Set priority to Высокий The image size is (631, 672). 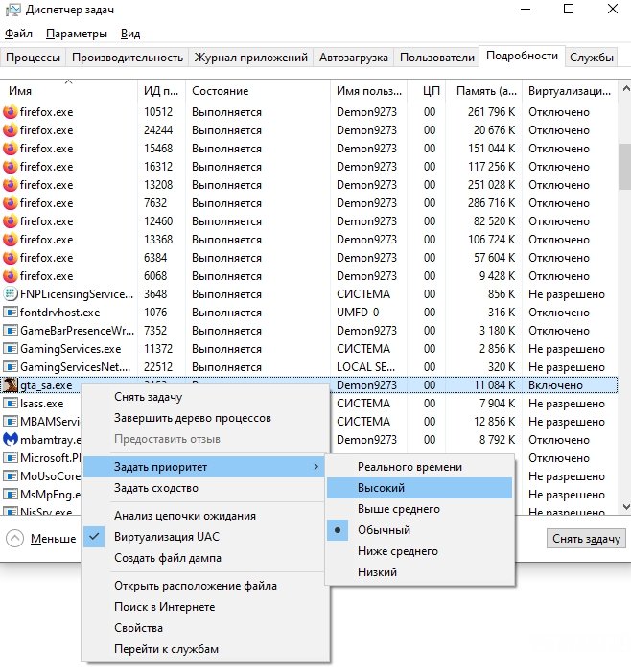381,488
